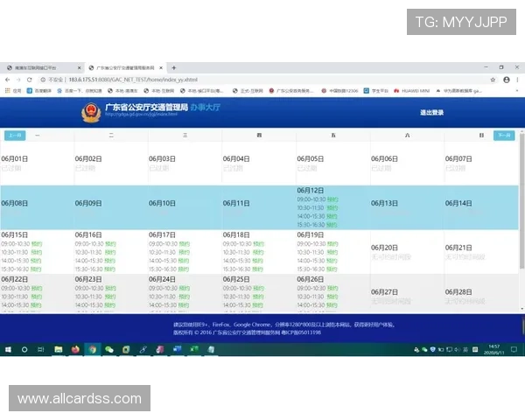Click the page vertical scrollbar

(x=521, y=201)
